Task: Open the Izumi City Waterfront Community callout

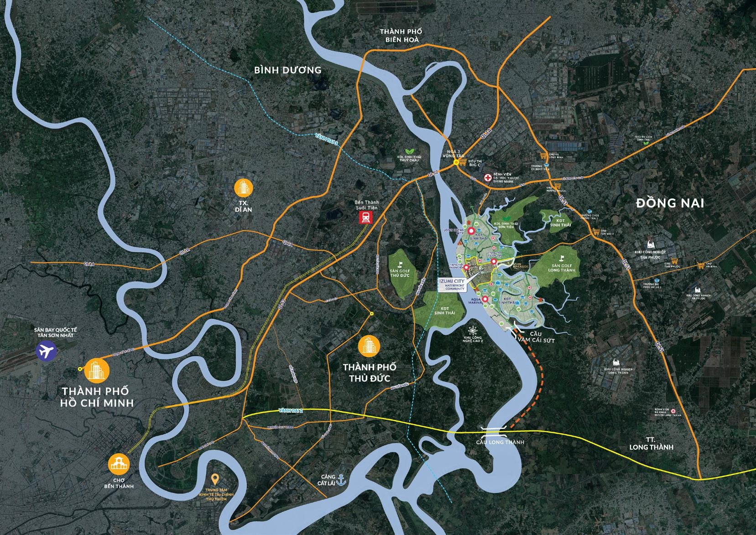Action: click(x=452, y=285)
